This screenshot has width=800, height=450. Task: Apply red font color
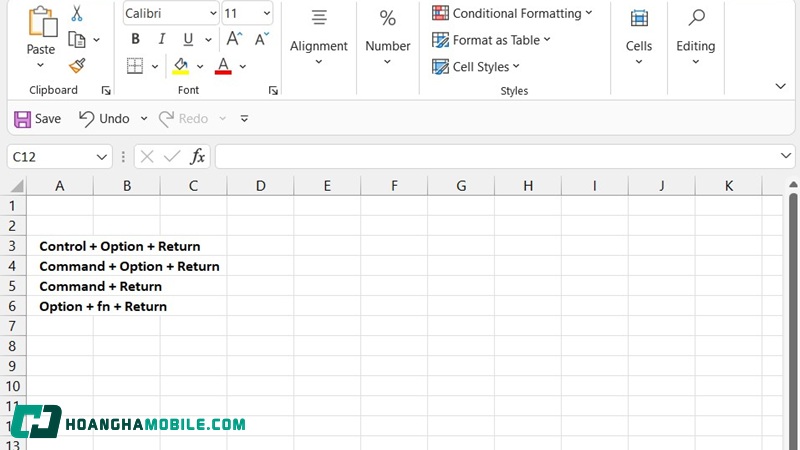[x=223, y=66]
